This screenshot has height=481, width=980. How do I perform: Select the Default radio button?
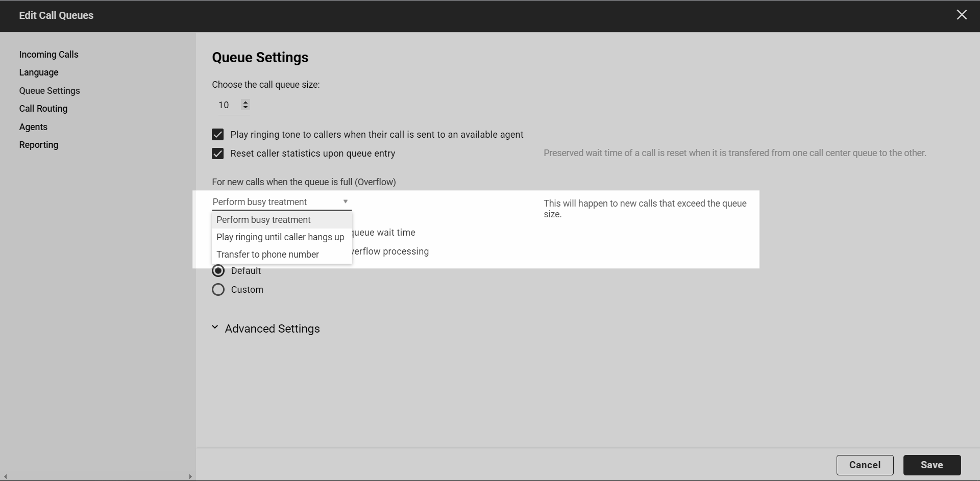(218, 270)
